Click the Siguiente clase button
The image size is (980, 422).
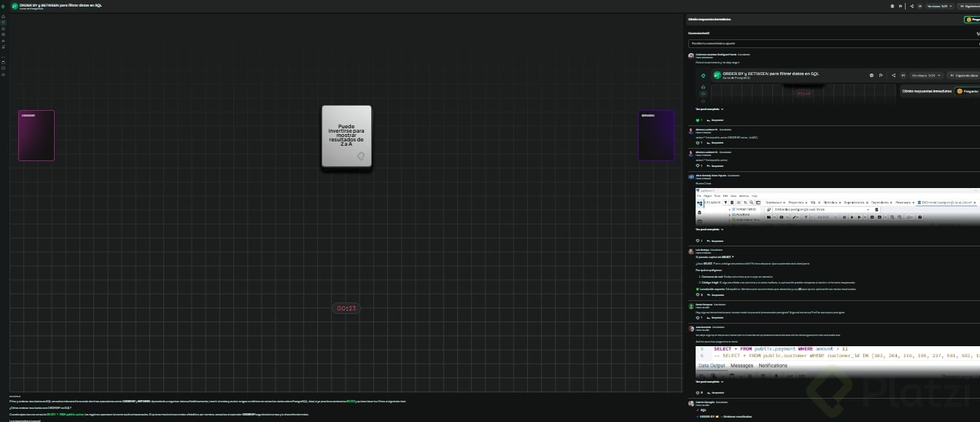(x=969, y=6)
